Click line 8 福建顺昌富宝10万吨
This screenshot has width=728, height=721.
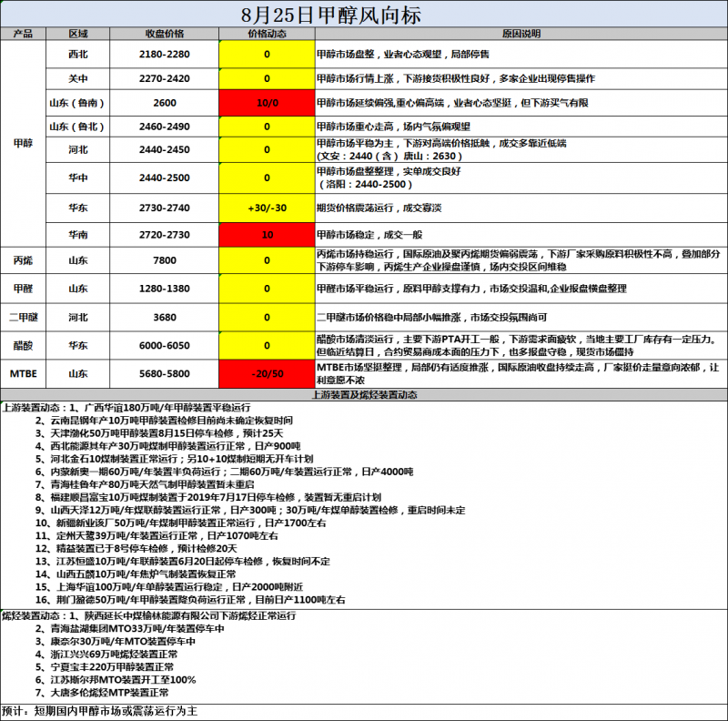208,497
